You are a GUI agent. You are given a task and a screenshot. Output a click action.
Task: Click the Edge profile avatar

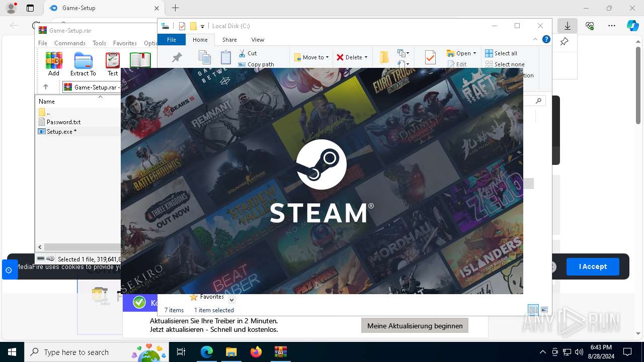[11, 8]
